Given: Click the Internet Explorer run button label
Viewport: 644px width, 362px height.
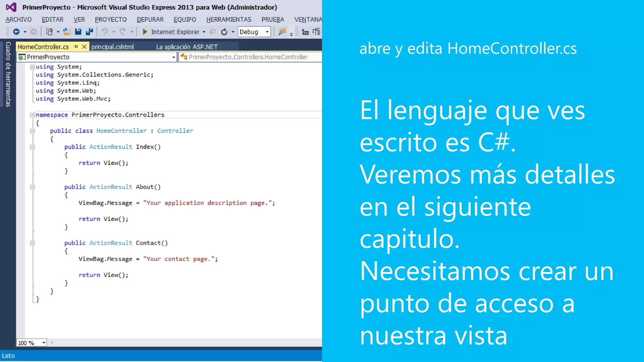Looking at the screenshot, I should pyautogui.click(x=175, y=32).
